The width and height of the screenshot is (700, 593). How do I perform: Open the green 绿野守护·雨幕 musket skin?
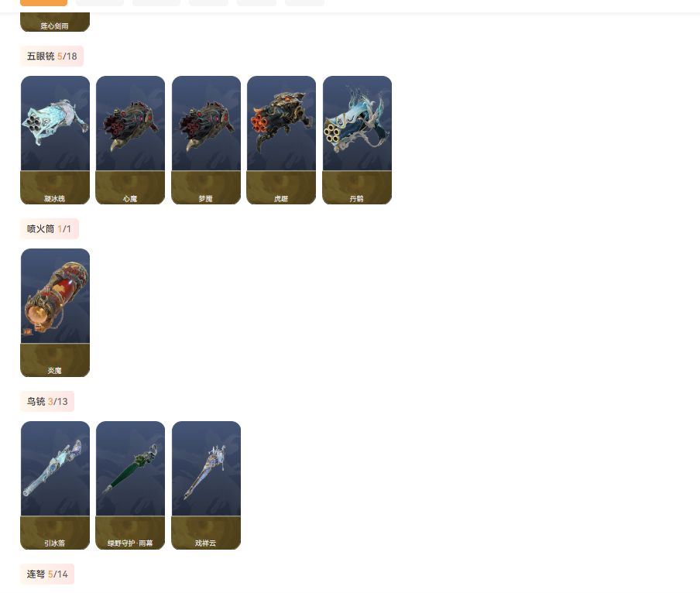click(x=130, y=485)
